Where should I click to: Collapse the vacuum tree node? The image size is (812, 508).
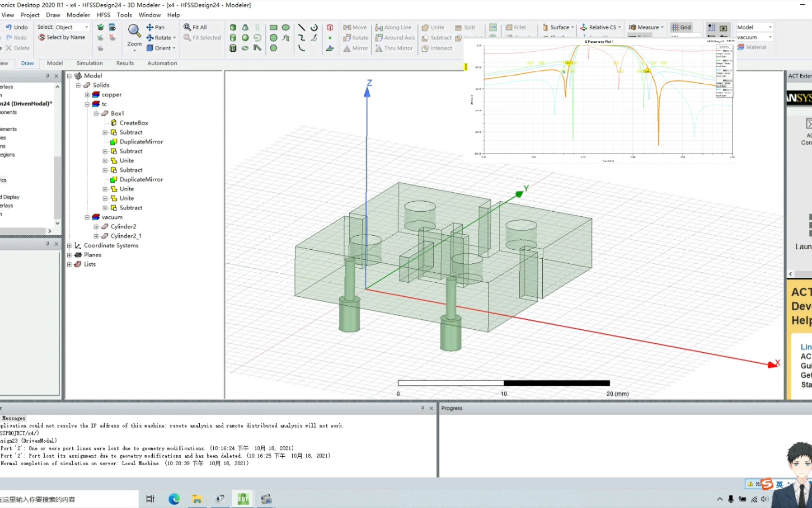pos(87,217)
